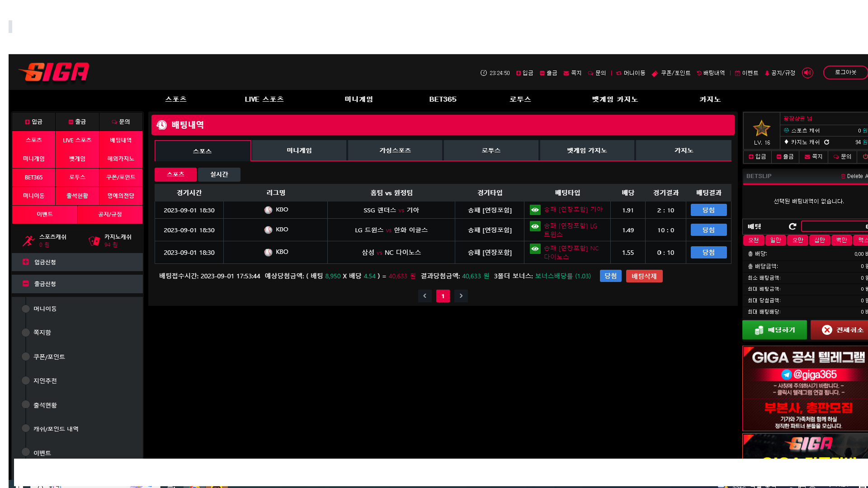Screen dimensions: 868x488
Task: Open 해외카지노 in sidebar grid
Action: pos(121,159)
